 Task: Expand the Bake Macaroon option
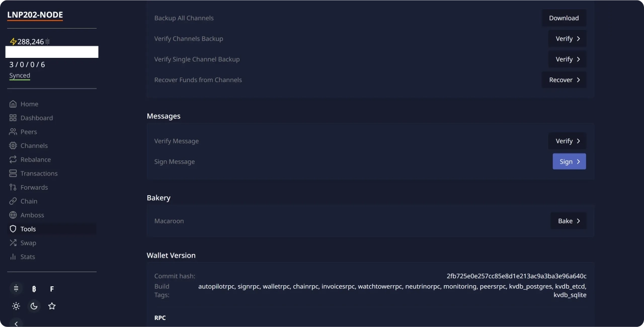[568, 221]
